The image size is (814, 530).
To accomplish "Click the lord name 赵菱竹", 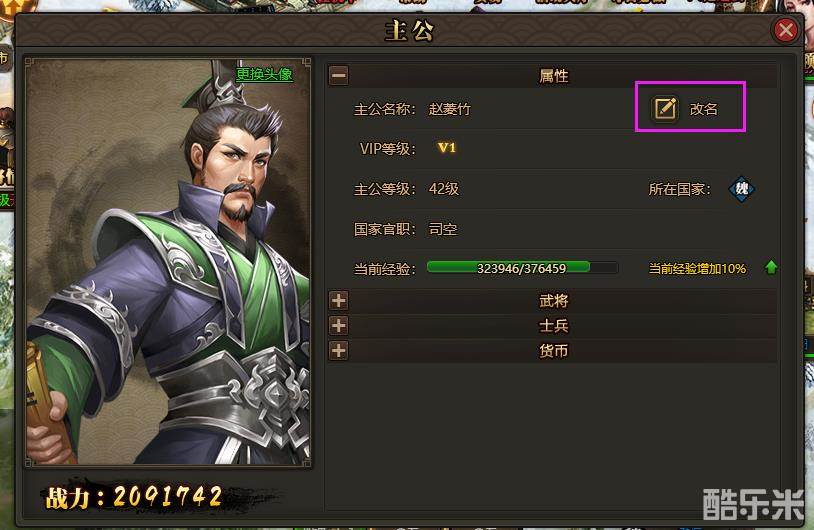I will coord(450,110).
